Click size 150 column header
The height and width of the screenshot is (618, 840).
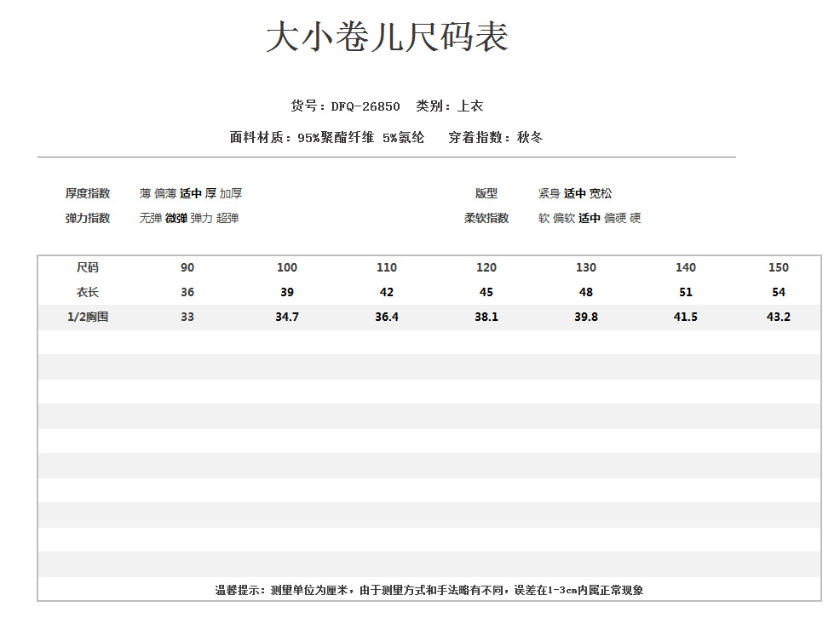[779, 267]
